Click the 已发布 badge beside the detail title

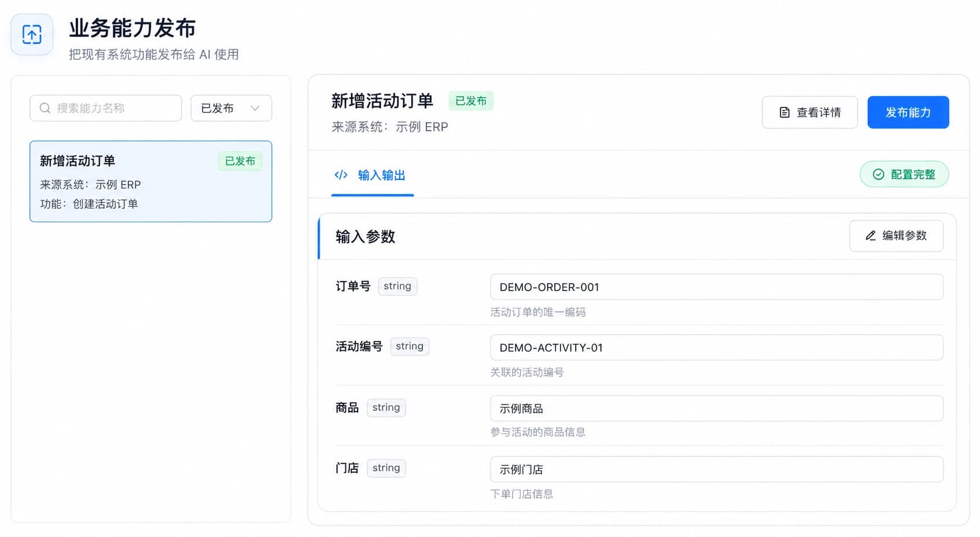(471, 101)
